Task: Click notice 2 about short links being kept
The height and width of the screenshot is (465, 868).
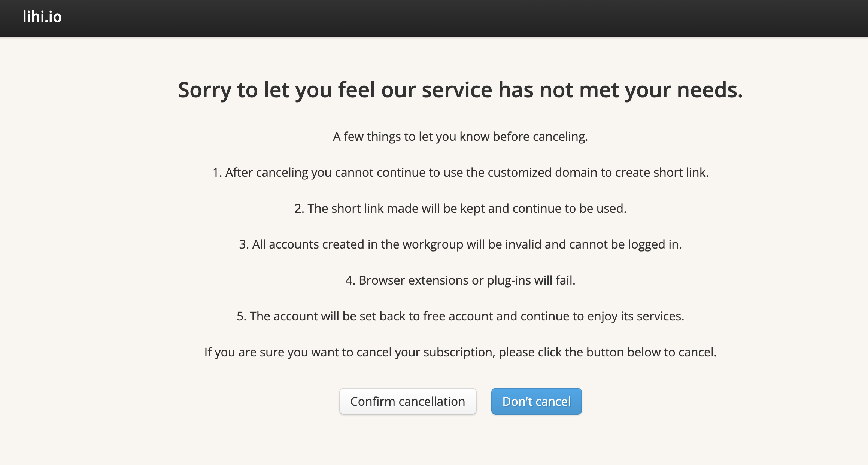Action: [x=460, y=209]
